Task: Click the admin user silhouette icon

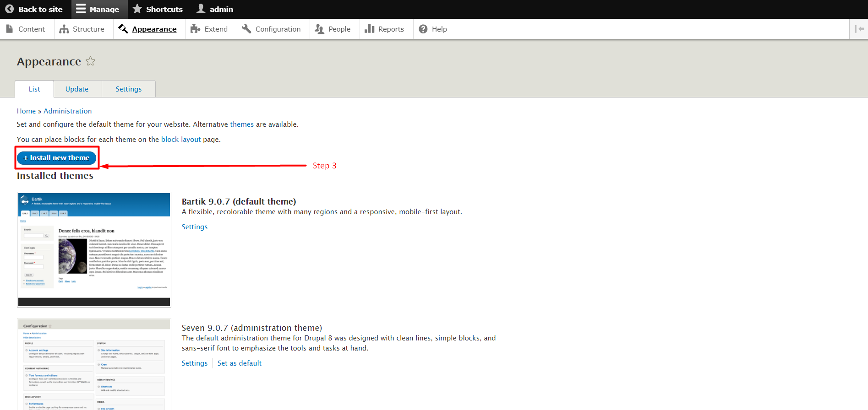Action: click(201, 9)
